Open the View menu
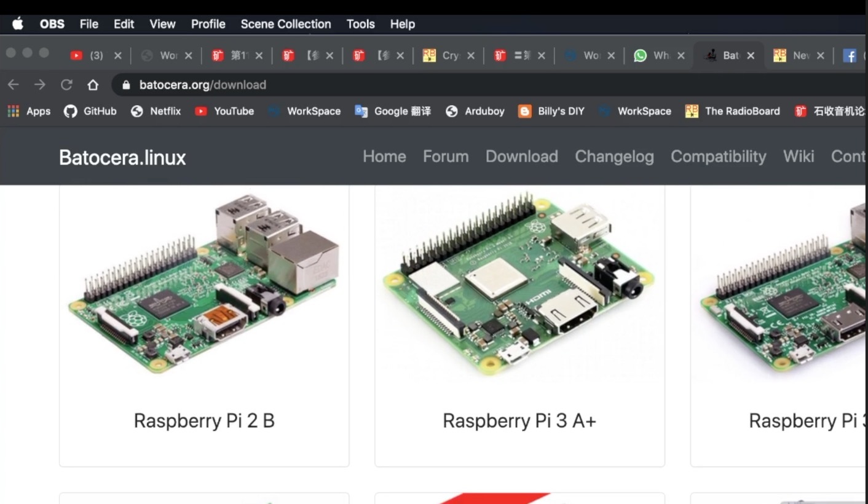This screenshot has width=868, height=504. 162,24
